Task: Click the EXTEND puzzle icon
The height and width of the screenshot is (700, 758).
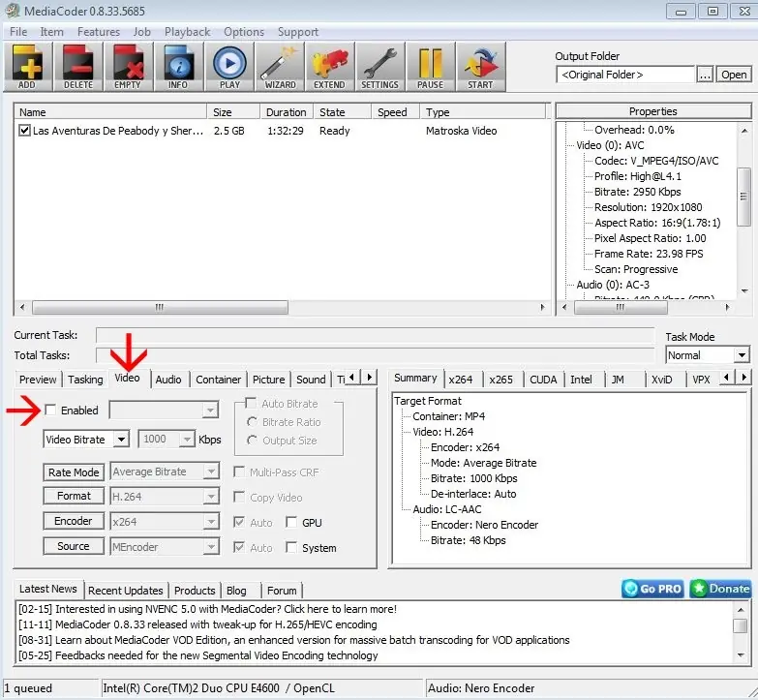Action: click(330, 67)
